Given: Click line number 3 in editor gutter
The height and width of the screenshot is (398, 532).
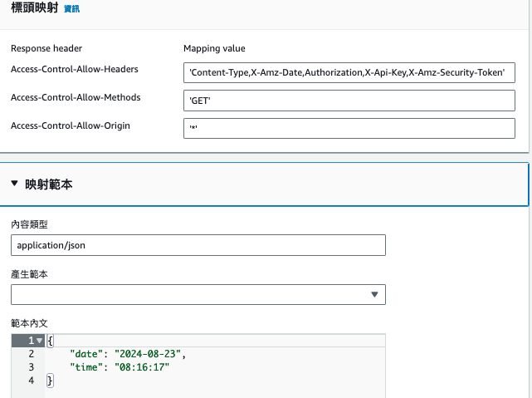Looking at the screenshot, I should (x=31, y=367).
